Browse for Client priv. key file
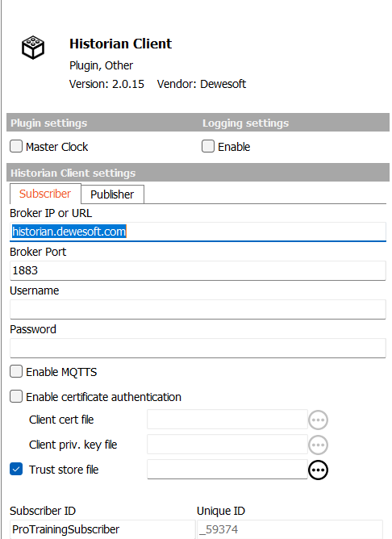This screenshot has height=539, width=392. point(318,445)
